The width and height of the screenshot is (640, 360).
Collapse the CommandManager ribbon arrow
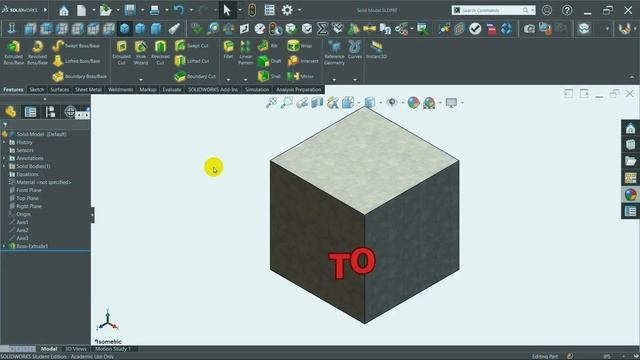pyautogui.click(x=632, y=77)
